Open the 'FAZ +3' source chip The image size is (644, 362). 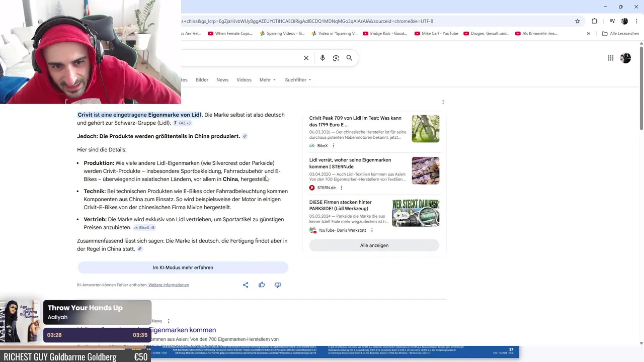click(x=182, y=123)
